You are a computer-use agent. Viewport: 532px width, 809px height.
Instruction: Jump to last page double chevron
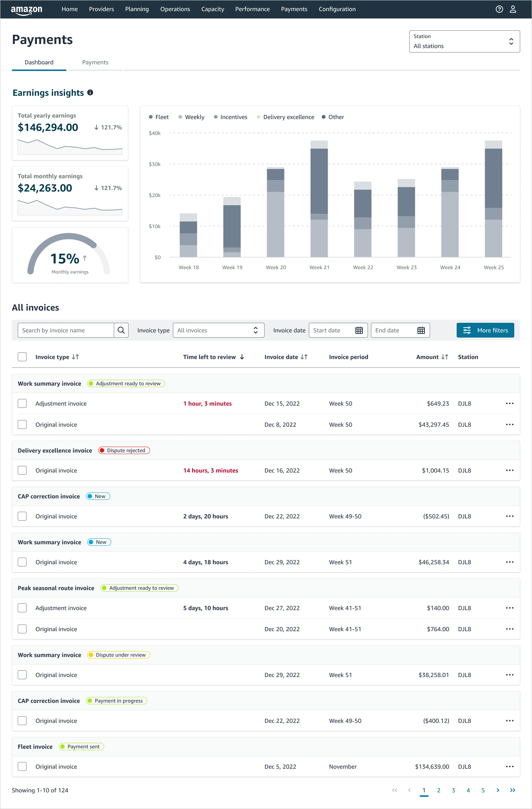click(x=512, y=790)
